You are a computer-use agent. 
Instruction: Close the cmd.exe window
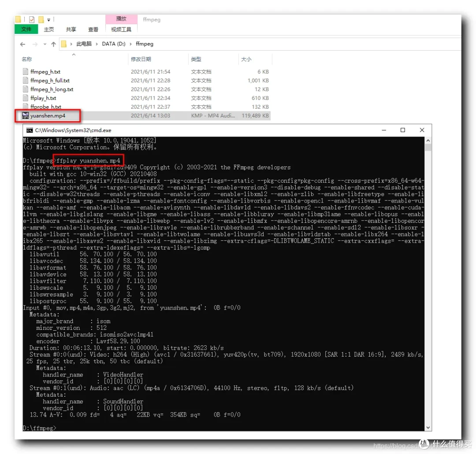tap(422, 130)
